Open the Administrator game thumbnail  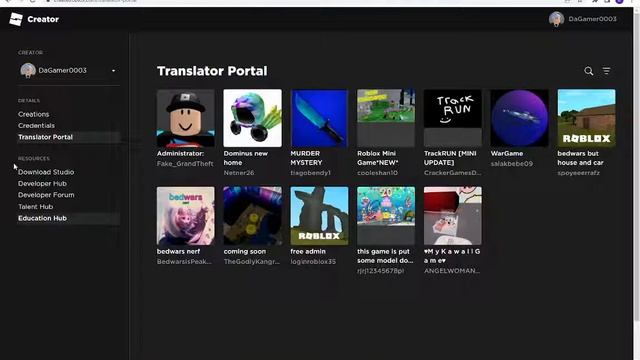[x=186, y=118]
